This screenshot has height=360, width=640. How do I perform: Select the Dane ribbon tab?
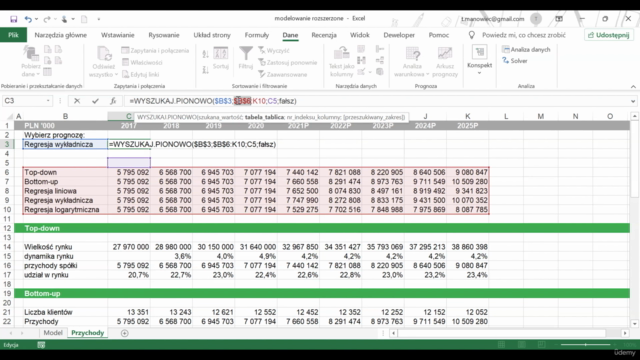290,35
